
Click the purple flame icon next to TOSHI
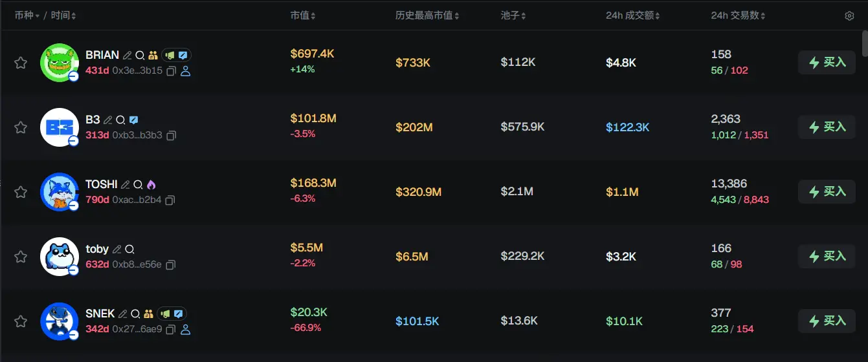151,185
